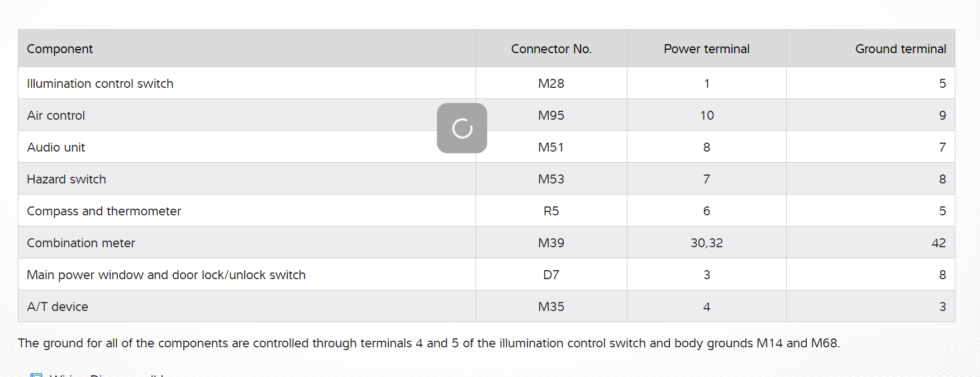
Task: Click the Audio unit component cell
Action: click(x=56, y=147)
